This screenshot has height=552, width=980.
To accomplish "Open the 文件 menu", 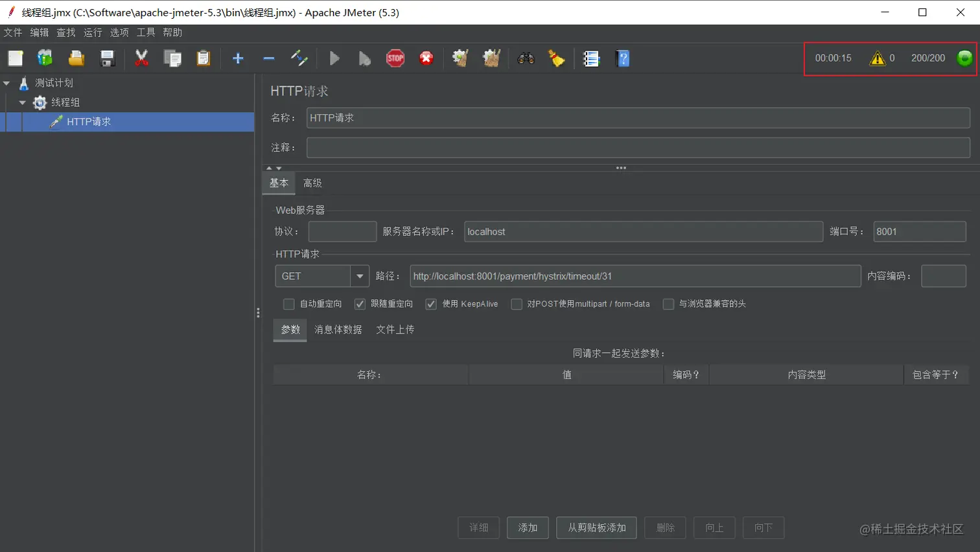I will [x=13, y=32].
